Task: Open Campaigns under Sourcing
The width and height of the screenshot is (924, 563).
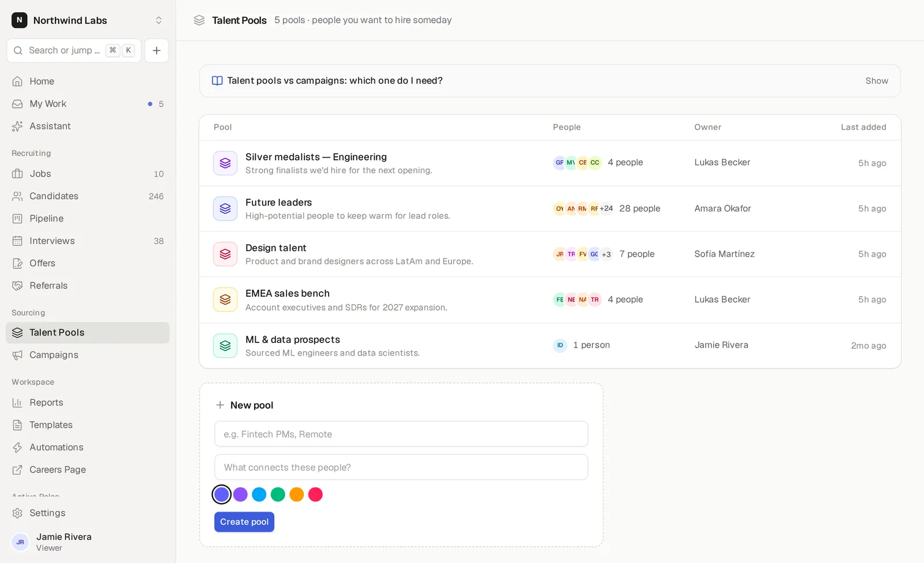Action: [x=88, y=355]
